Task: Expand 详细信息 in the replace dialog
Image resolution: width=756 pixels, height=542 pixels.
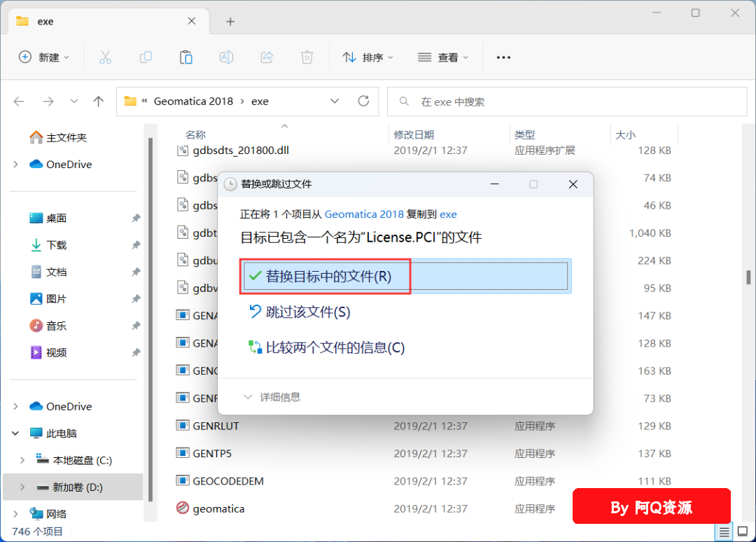Action: 273,397
